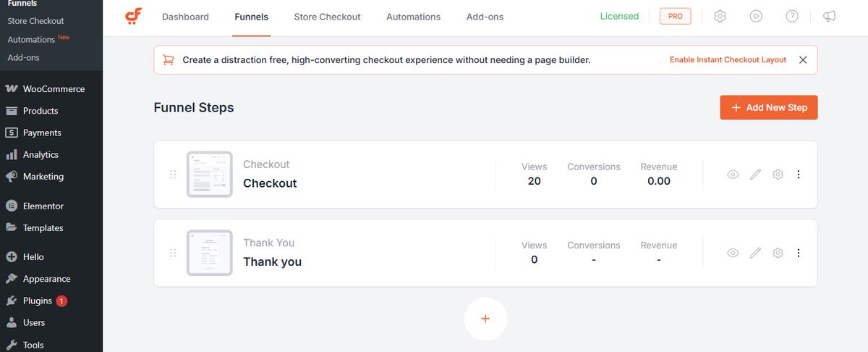Grab the drag handle of Checkout step
Screen dimensions: 868x352
[173, 175]
